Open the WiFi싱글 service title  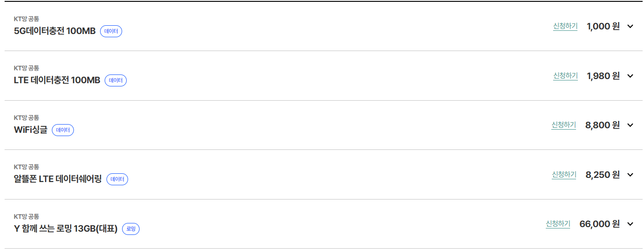tap(31, 130)
